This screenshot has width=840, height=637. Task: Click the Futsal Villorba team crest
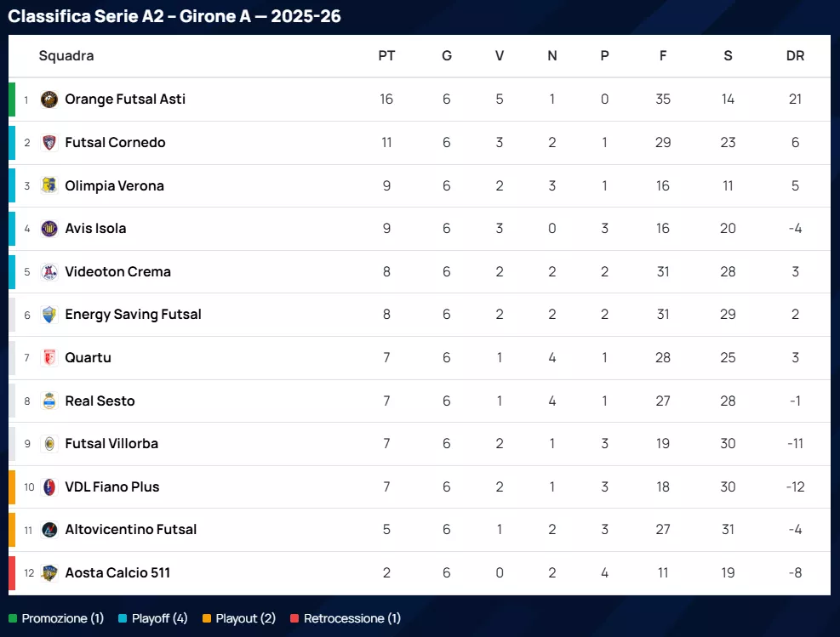coord(49,444)
